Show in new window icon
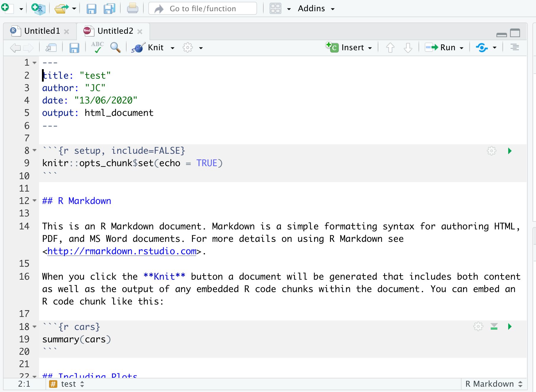Viewport: 536px width, 392px height. coord(51,48)
